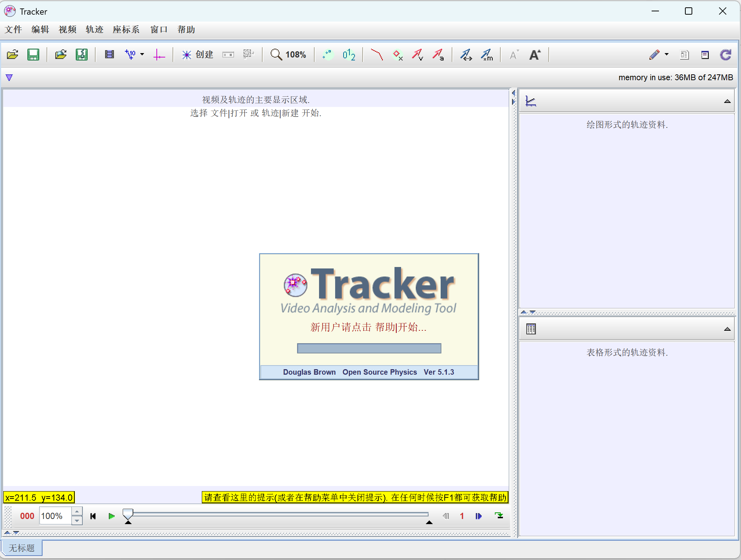Open the clip settings film icon

(x=109, y=54)
